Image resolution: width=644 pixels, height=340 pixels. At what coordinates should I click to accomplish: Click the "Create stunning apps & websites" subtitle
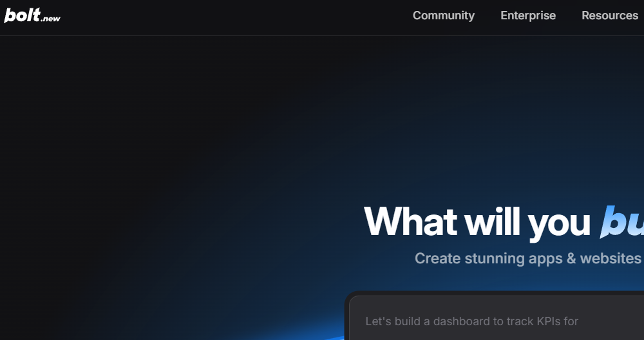coord(527,258)
